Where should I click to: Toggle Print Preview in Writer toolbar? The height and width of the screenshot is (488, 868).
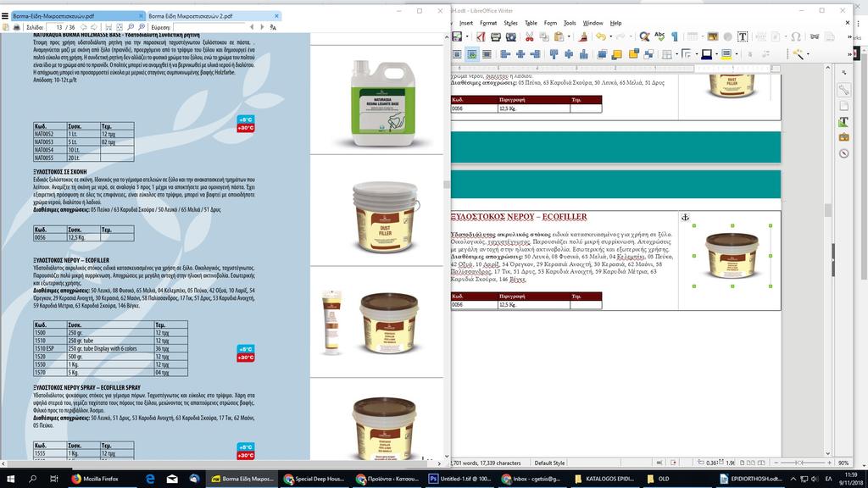(x=510, y=36)
